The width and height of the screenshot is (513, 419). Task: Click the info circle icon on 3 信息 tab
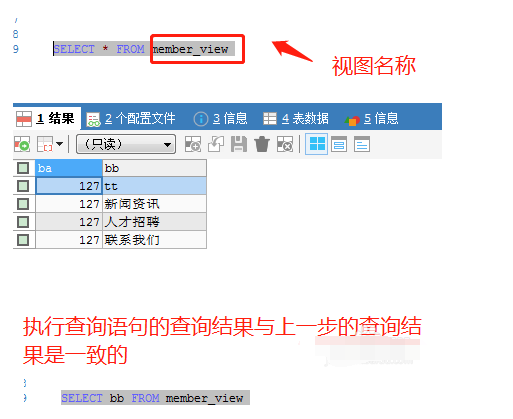click(201, 119)
